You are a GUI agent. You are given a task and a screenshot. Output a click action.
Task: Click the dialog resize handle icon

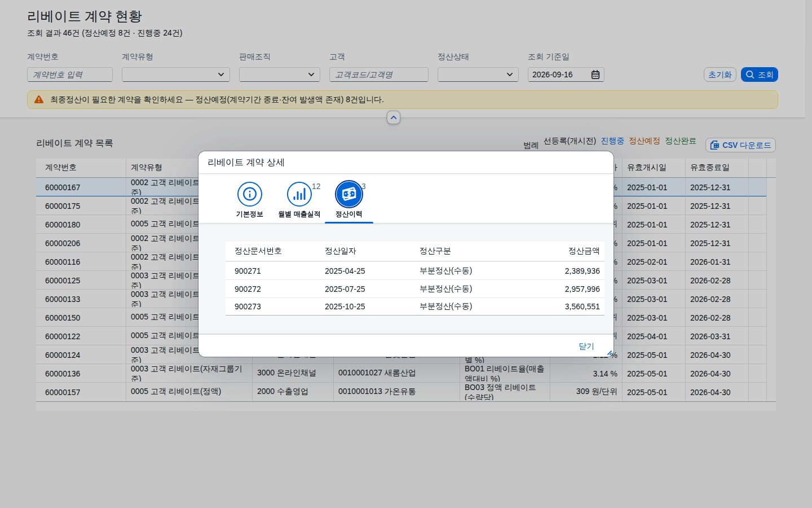[x=610, y=353]
